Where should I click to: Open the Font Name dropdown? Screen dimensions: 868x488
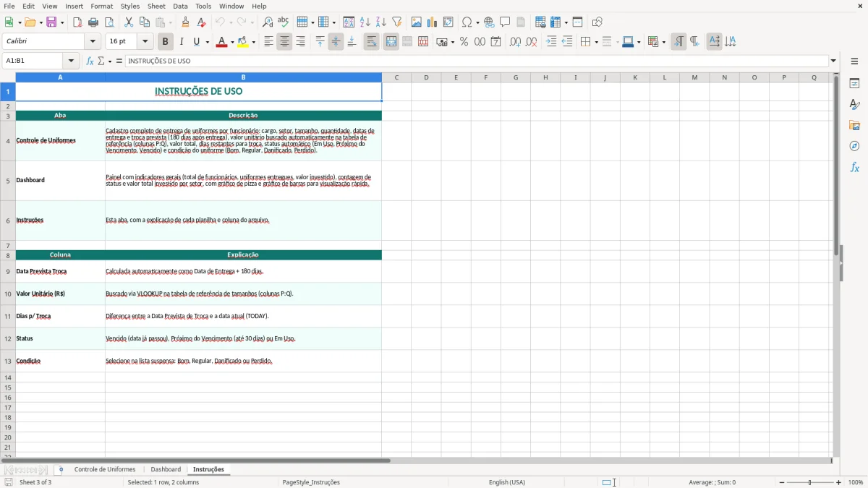point(93,42)
